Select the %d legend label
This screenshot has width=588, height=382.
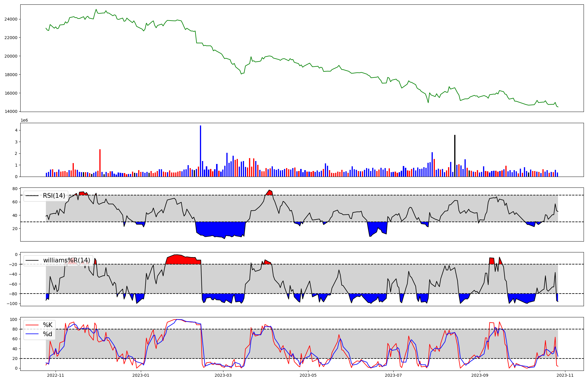pos(48,334)
